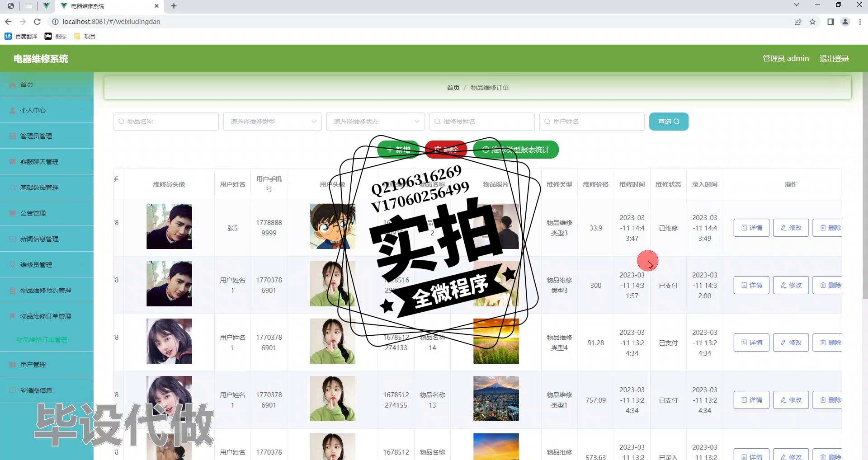This screenshot has width=868, height=460.
Task: Click the 维修价格 column header
Action: pos(595,184)
